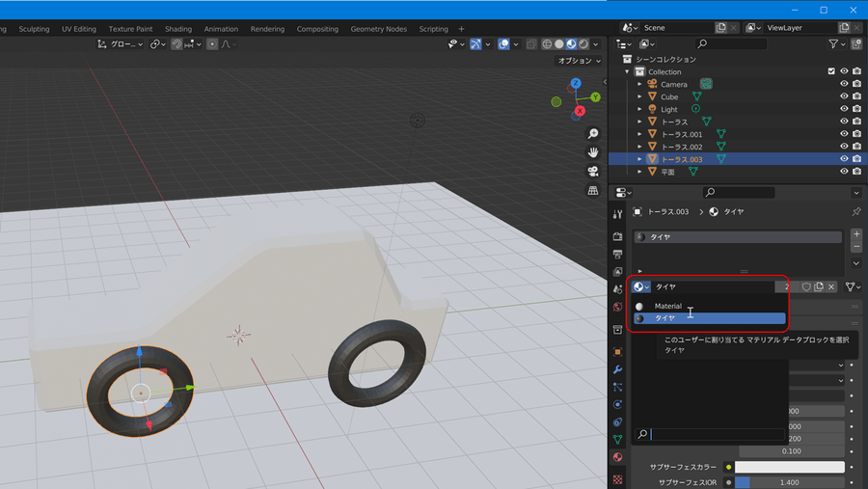Click the hand pan view icon
This screenshot has height=489, width=868.
593,152
